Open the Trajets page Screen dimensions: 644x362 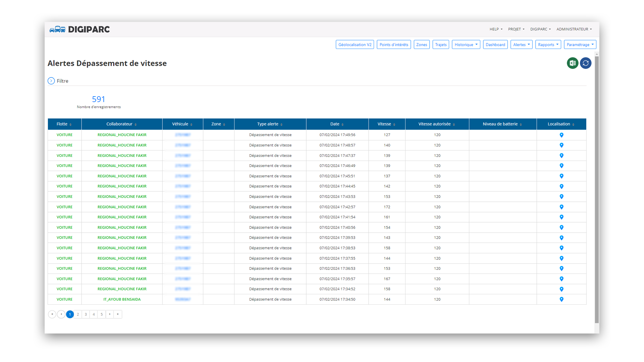tap(441, 45)
